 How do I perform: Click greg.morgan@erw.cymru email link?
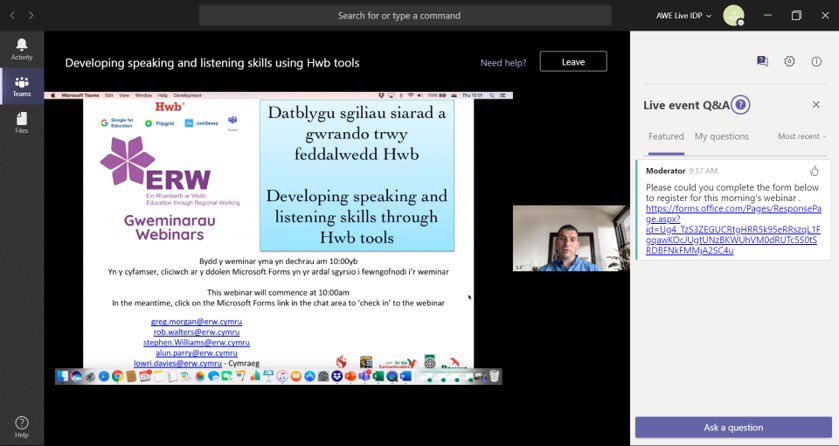click(x=196, y=322)
